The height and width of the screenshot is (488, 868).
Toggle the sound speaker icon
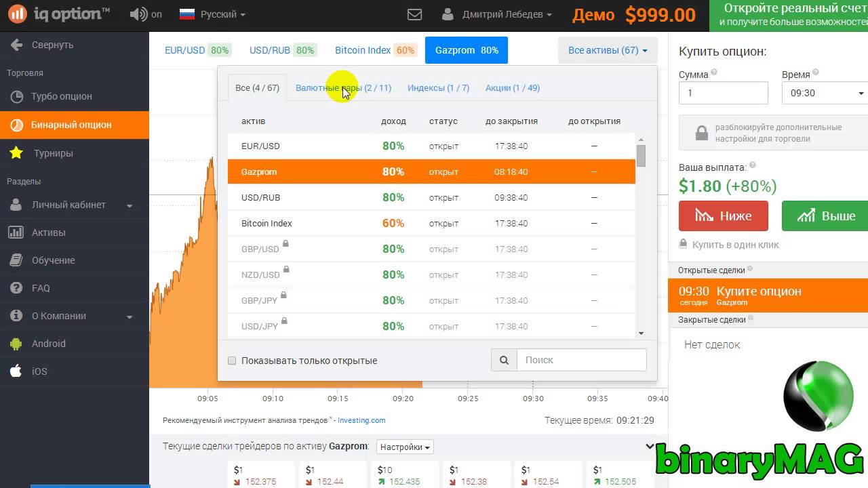tap(138, 14)
